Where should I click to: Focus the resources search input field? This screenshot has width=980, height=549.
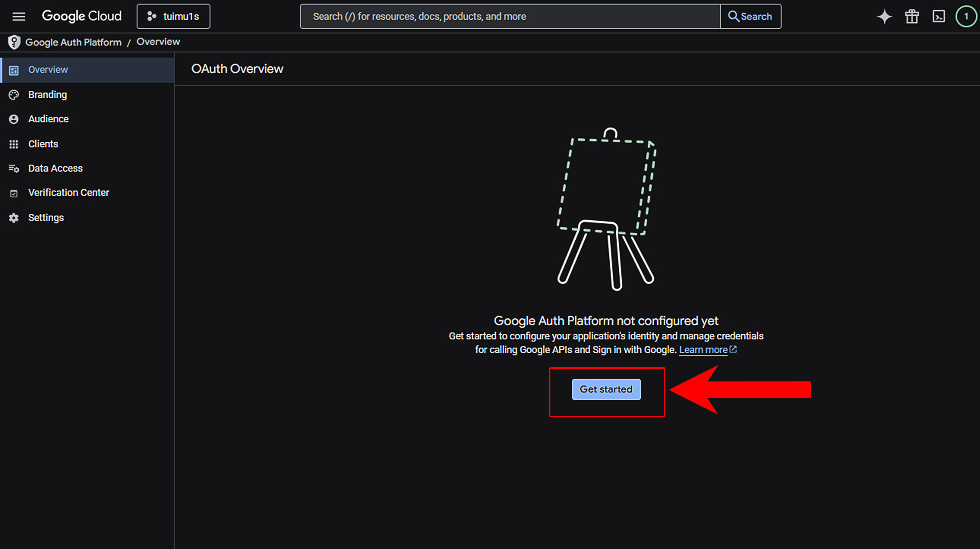[x=510, y=16]
